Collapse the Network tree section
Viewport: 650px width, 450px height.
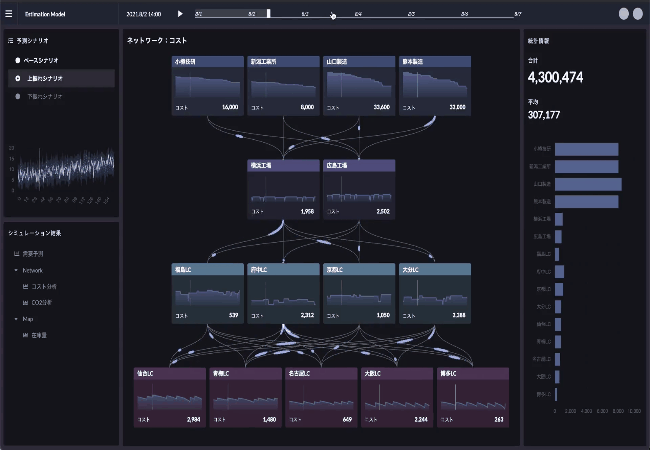coord(16,270)
